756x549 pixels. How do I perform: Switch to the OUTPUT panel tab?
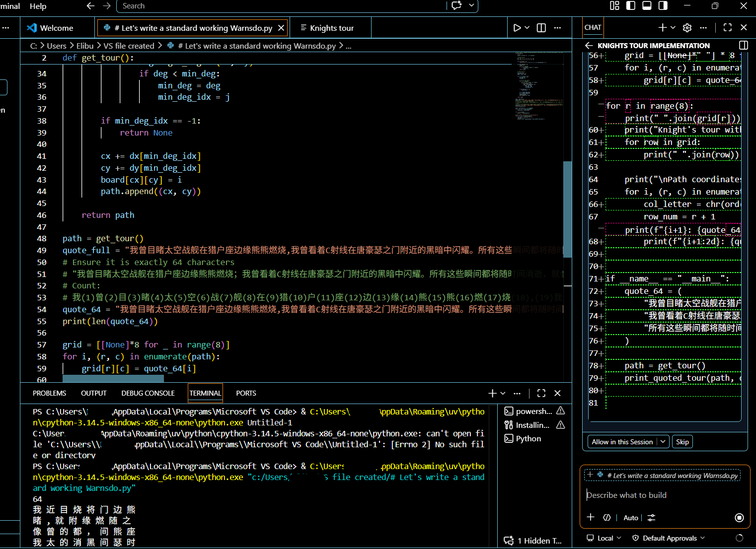pos(93,393)
